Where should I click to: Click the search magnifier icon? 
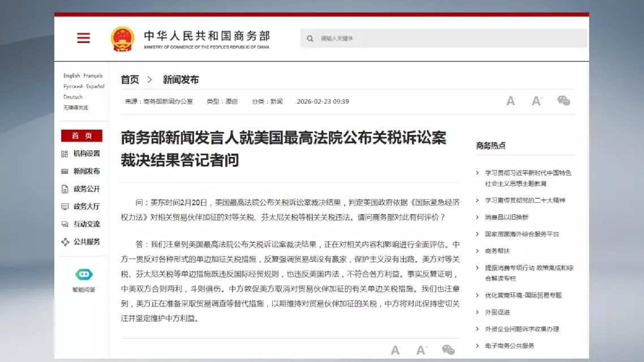[310, 39]
